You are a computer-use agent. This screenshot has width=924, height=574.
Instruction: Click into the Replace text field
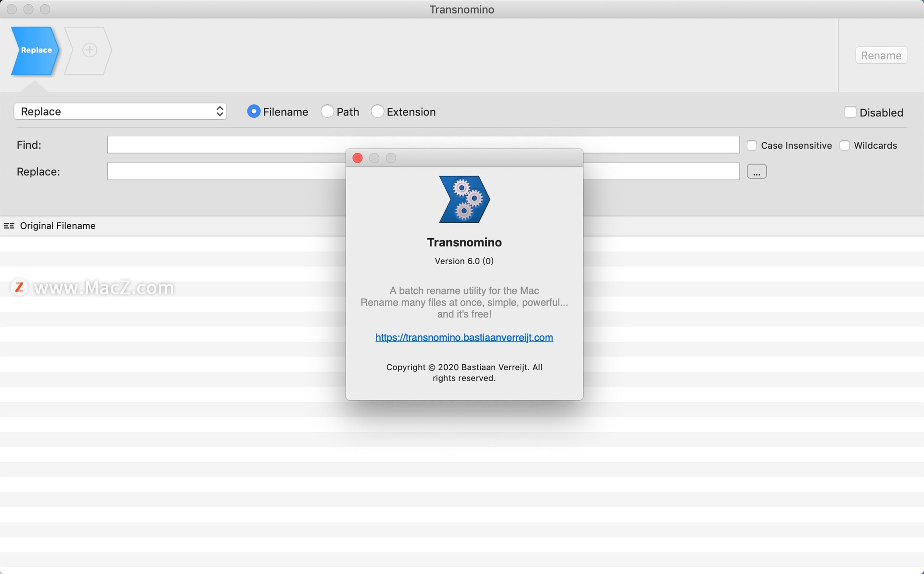(423, 171)
